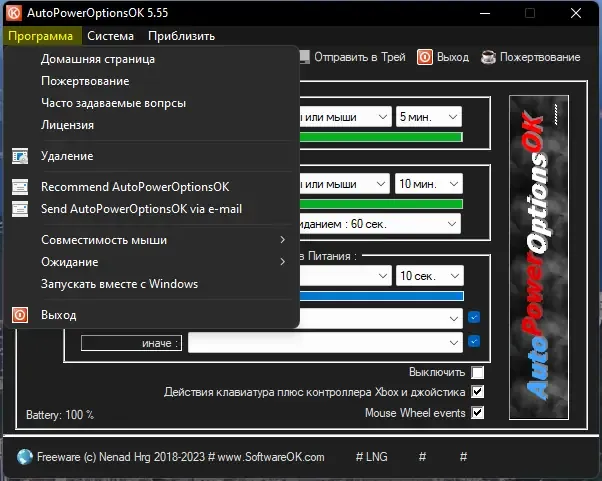Toggle the Выключить checkbox

coord(478,372)
